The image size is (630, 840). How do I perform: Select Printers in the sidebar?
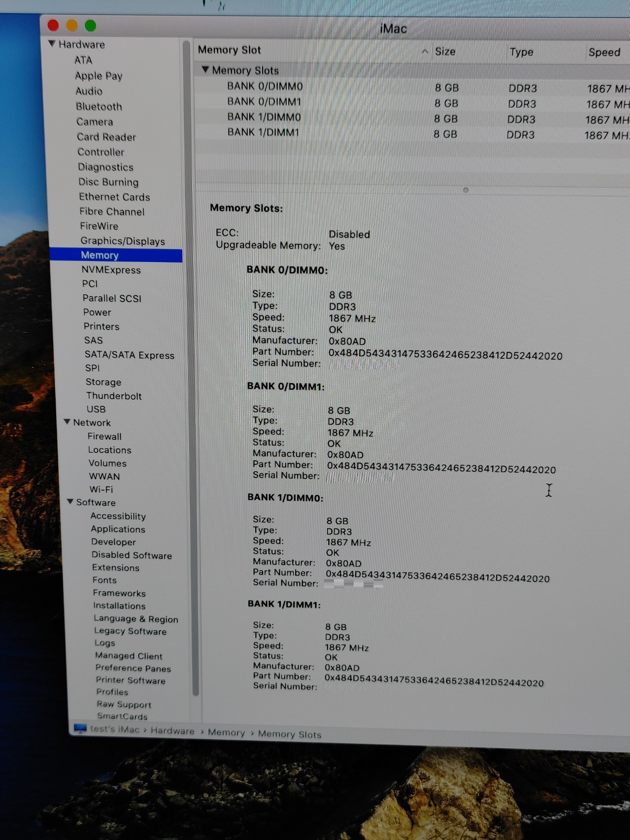coord(101,326)
